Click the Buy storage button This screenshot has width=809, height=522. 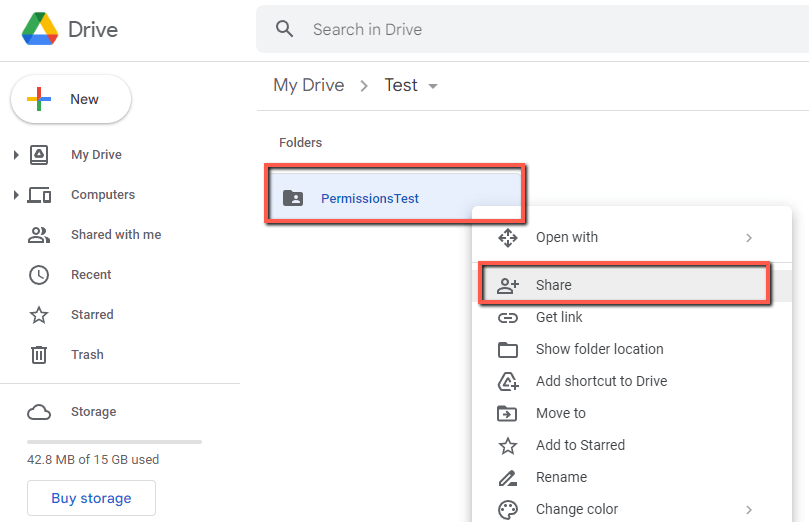(91, 498)
